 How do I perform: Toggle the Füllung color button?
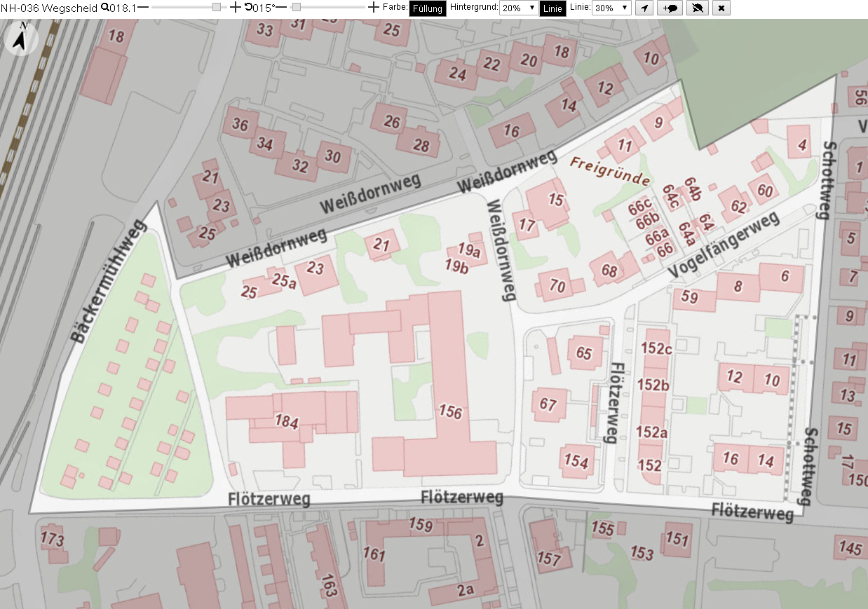tap(428, 8)
